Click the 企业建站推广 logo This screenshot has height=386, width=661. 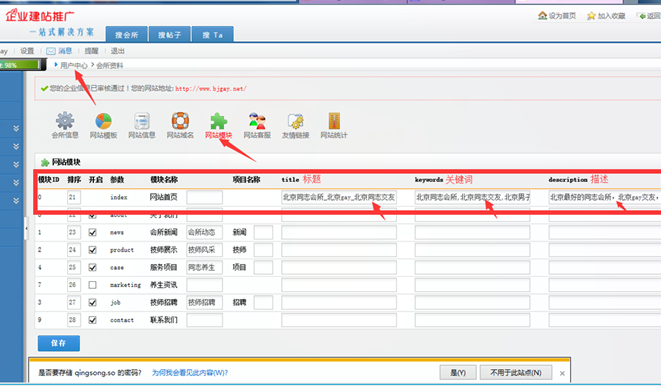40,16
